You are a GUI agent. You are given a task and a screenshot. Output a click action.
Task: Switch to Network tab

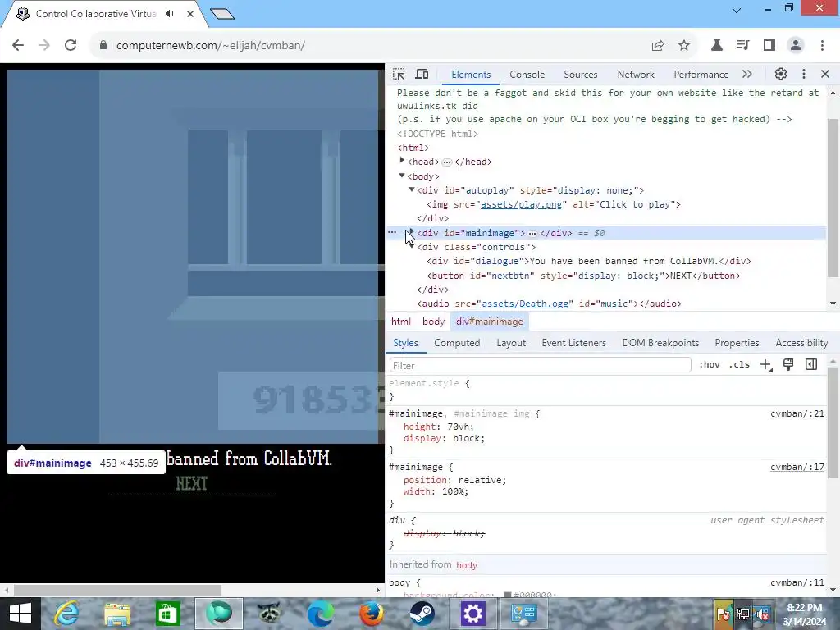(636, 75)
